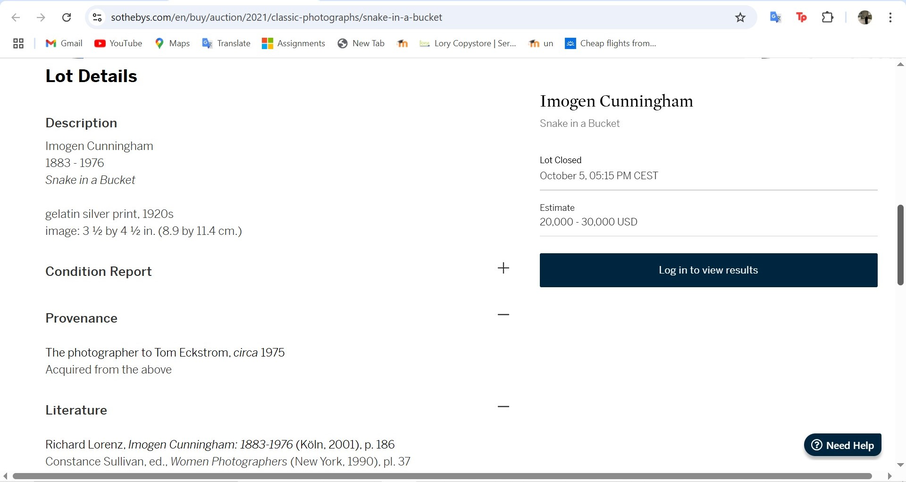Image resolution: width=906 pixels, height=482 pixels.
Task: Click Log in to view results
Action: [x=708, y=270]
